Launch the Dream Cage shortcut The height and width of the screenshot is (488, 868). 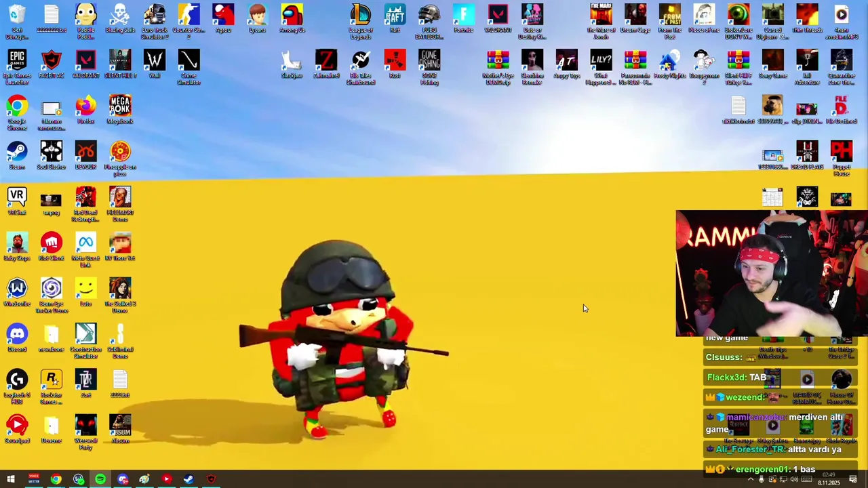pos(635,19)
